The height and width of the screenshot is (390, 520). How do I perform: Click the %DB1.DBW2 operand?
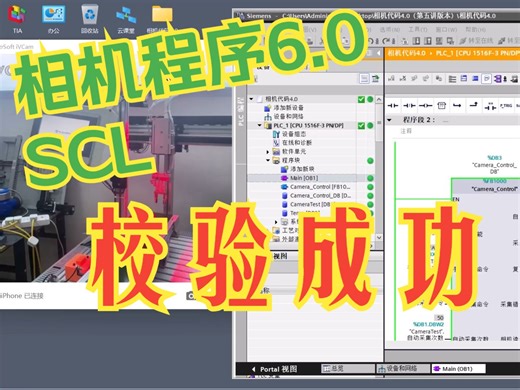pyautogui.click(x=428, y=324)
